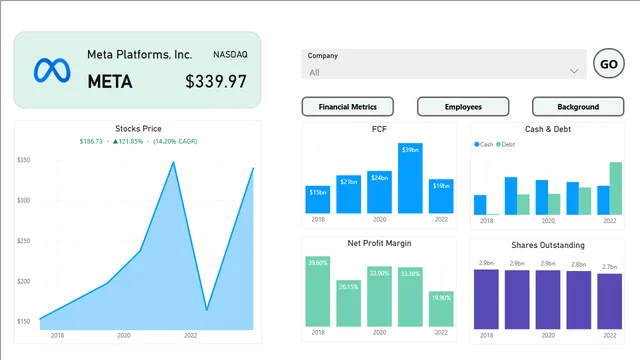Click the $350 axis label on Stocks Price

[24, 160]
